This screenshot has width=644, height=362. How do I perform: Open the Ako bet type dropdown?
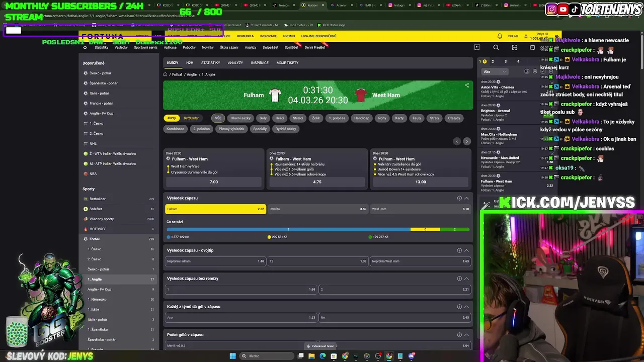pyautogui.click(x=495, y=71)
